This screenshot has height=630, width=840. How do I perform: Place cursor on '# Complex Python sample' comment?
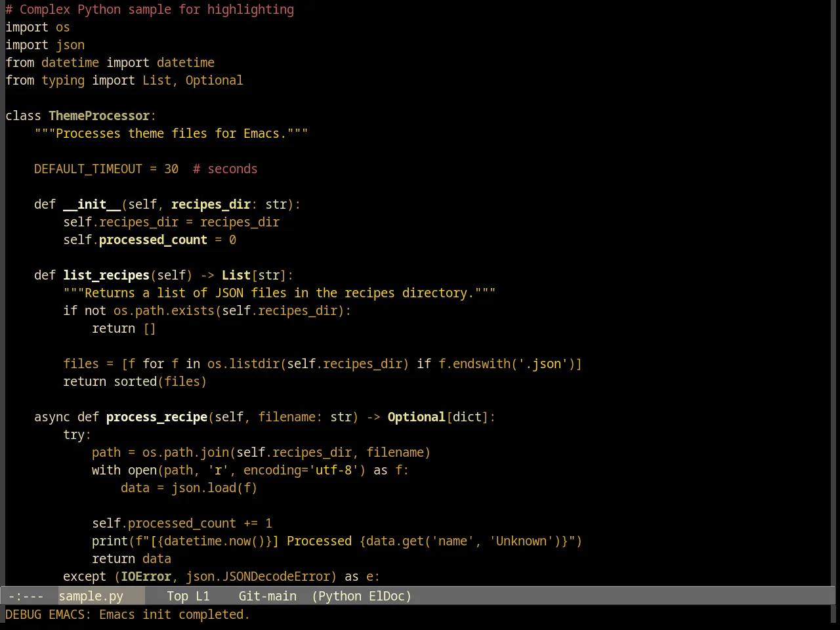coord(89,9)
